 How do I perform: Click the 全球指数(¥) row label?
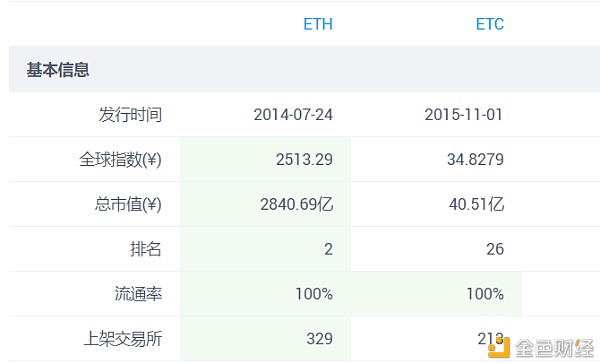click(121, 159)
